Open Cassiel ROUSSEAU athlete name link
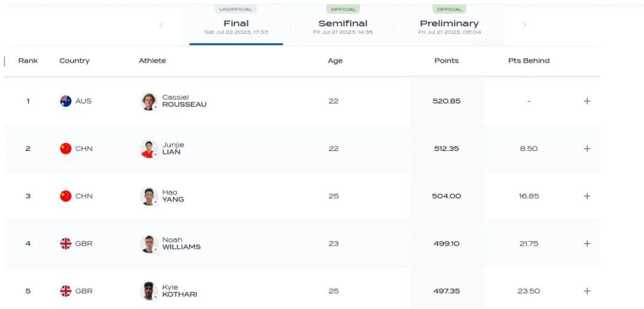This screenshot has width=644, height=309. coord(184,101)
